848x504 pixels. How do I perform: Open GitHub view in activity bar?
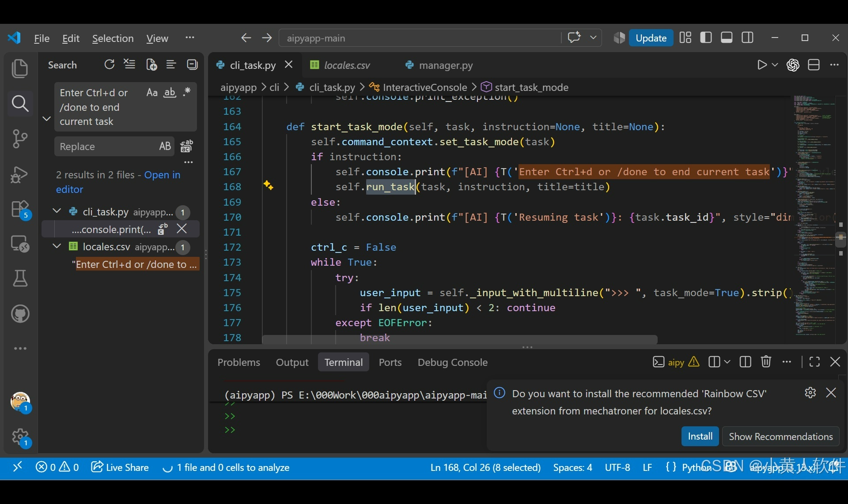coord(20,314)
